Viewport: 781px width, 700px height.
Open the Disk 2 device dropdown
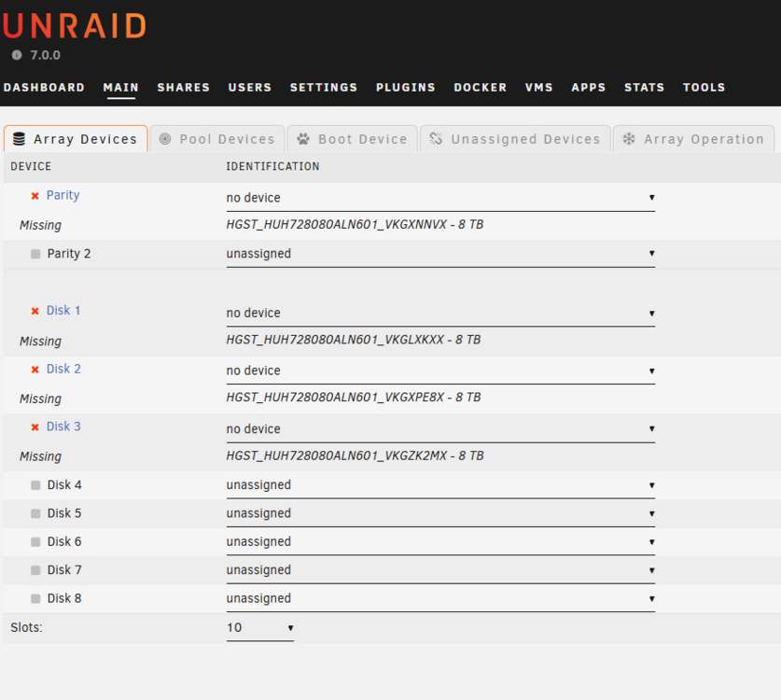(x=440, y=371)
